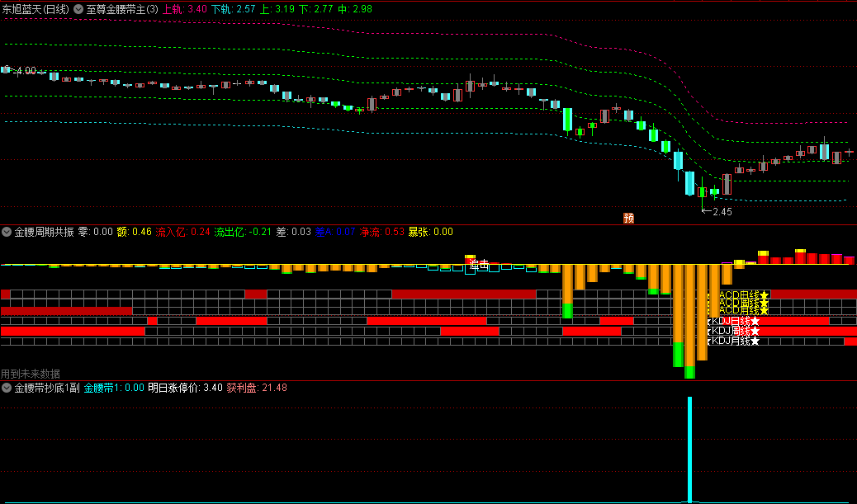This screenshot has width=857, height=504.
Task: Click the KDJ月线 star label
Action: pos(733,341)
